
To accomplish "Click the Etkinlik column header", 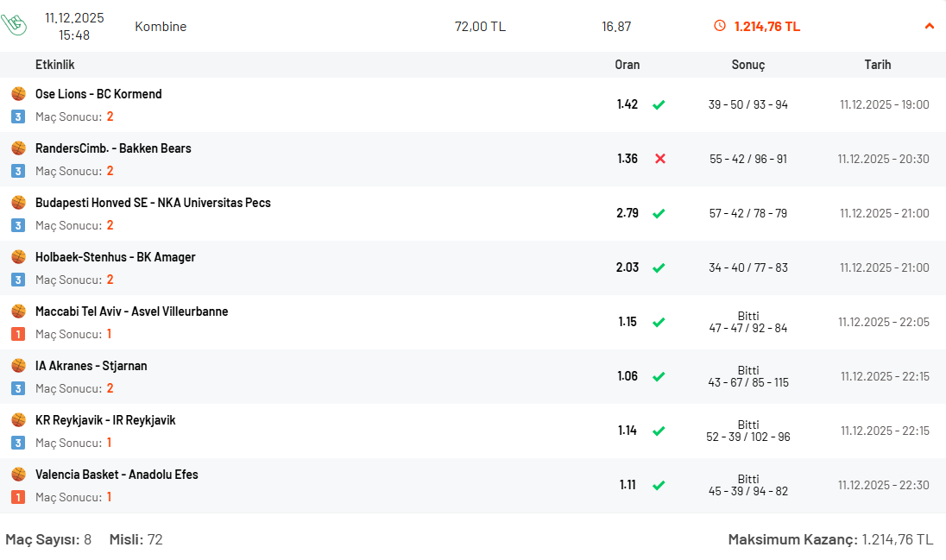I will 55,65.
